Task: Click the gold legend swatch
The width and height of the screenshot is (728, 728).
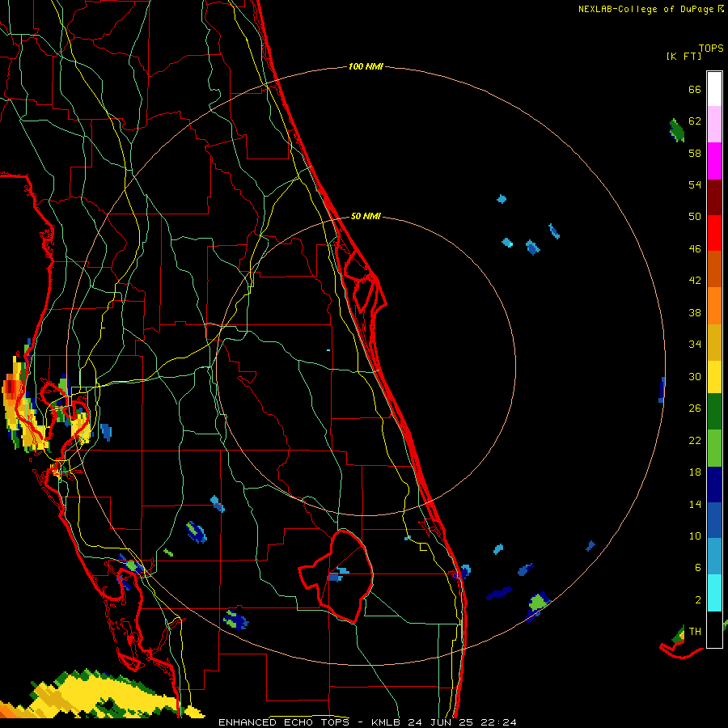Action: tap(714, 342)
